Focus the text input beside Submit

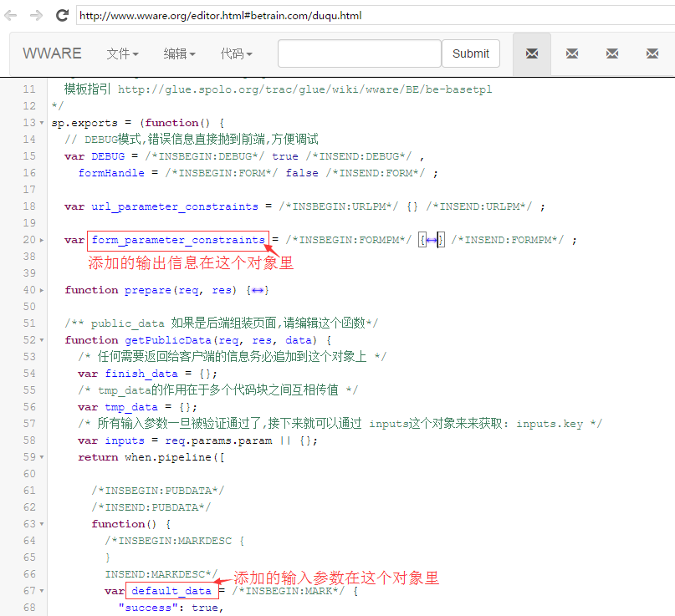click(359, 53)
